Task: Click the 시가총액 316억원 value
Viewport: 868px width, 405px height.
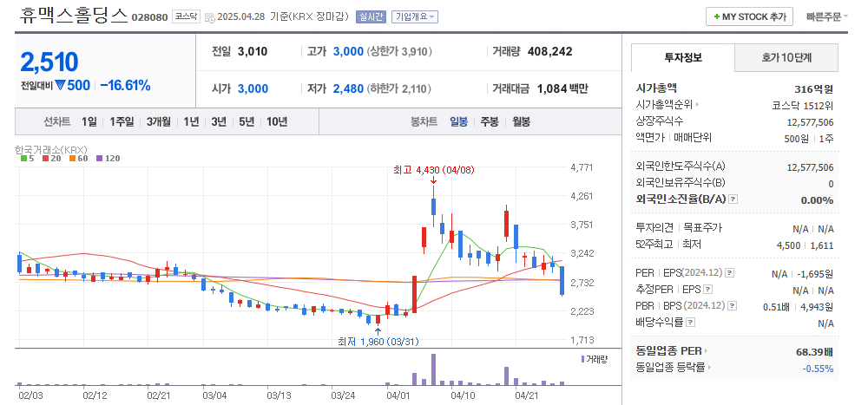Action: pyautogui.click(x=813, y=89)
